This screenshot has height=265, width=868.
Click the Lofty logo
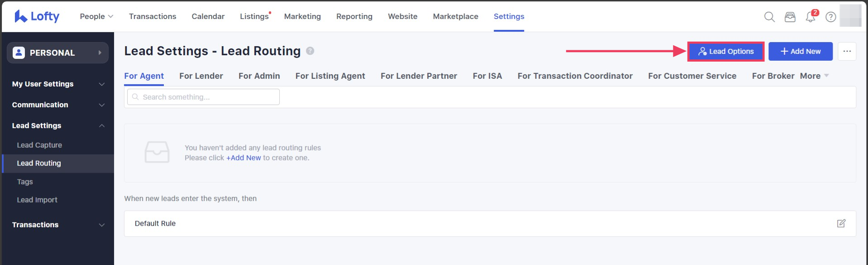point(37,16)
